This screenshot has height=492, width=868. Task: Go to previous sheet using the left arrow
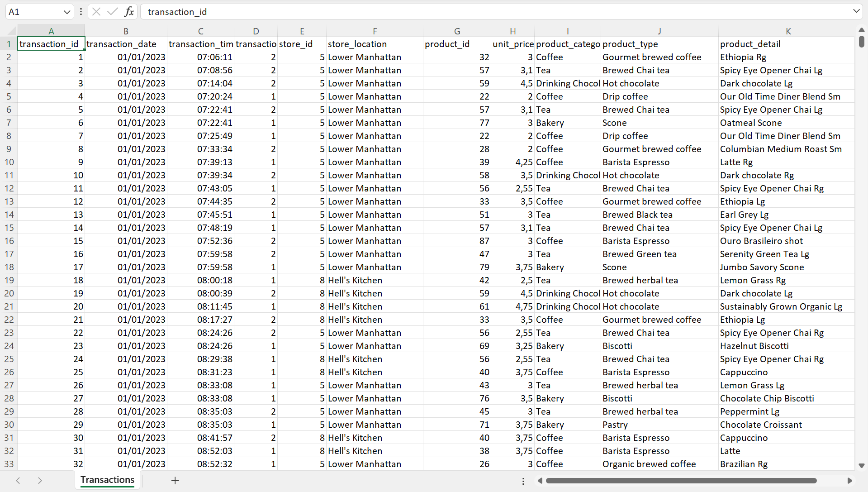[x=18, y=481]
